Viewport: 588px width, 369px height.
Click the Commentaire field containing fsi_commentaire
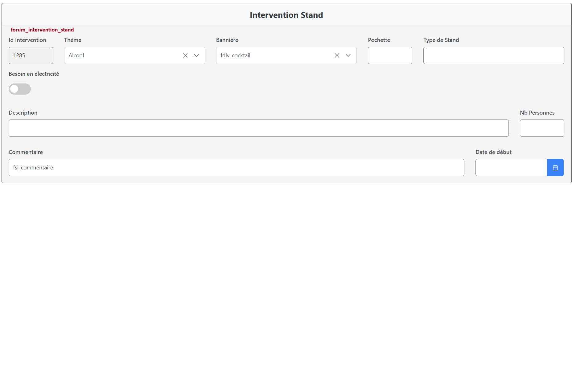tap(236, 168)
